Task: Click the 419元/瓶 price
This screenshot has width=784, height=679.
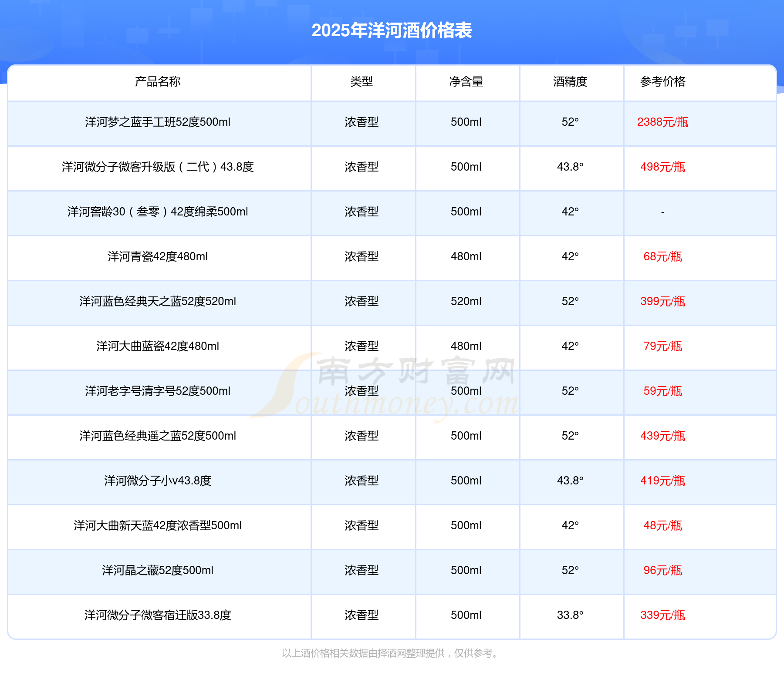Action: pos(663,481)
